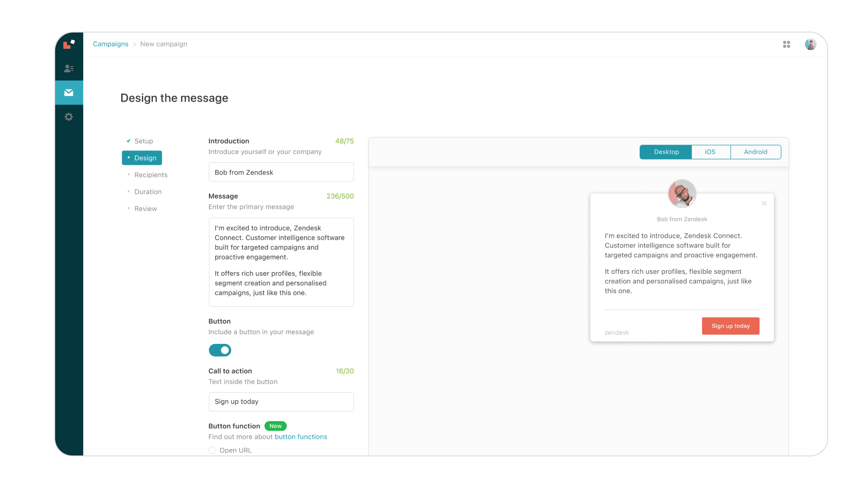Click the New campaign breadcrumb text
This screenshot has height=488, width=868.
[x=164, y=44]
